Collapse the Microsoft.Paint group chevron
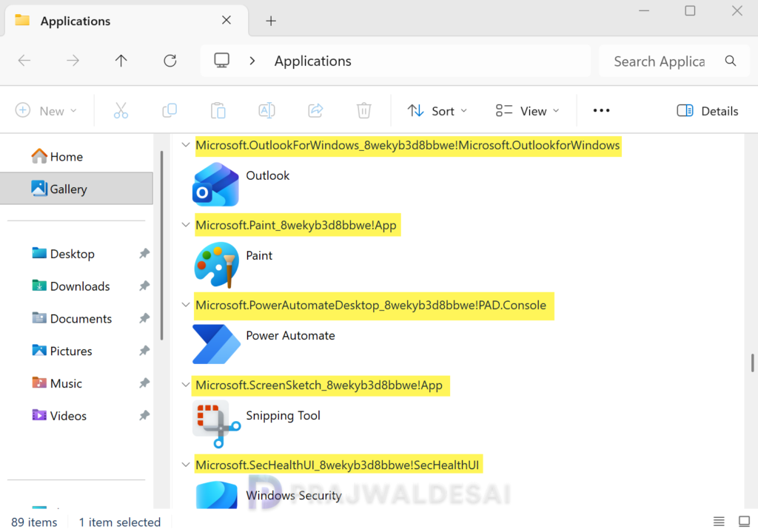 (x=186, y=225)
